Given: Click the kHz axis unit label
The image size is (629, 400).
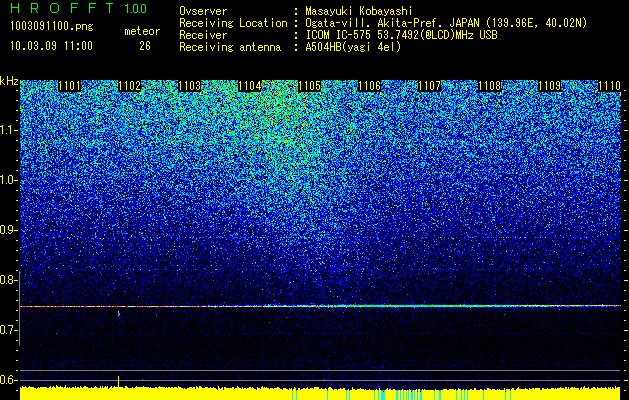Looking at the screenshot, I should (x=9, y=82).
